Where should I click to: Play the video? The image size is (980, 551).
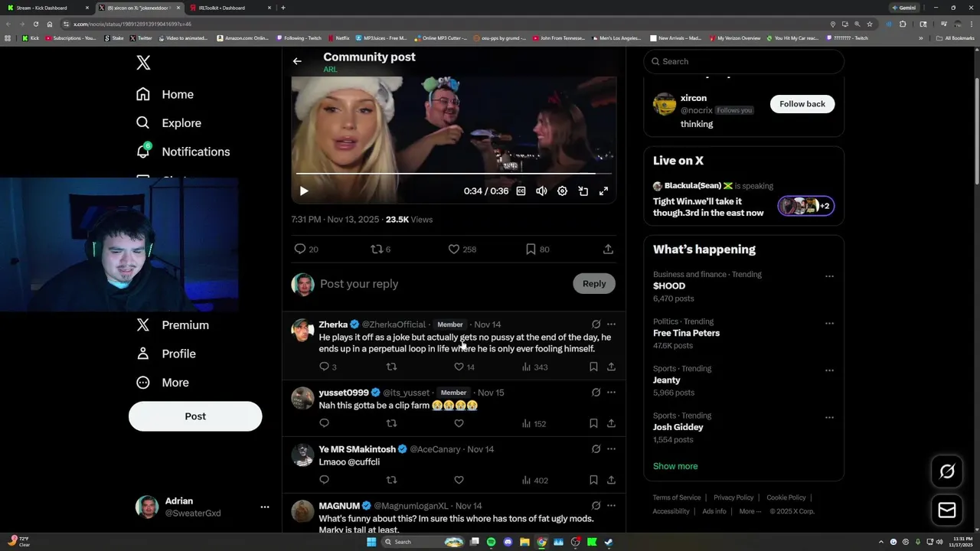[304, 191]
